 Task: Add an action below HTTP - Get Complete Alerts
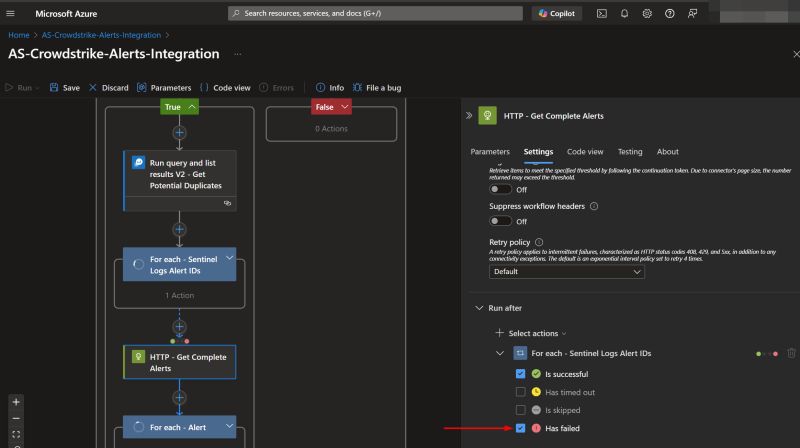(x=179, y=397)
